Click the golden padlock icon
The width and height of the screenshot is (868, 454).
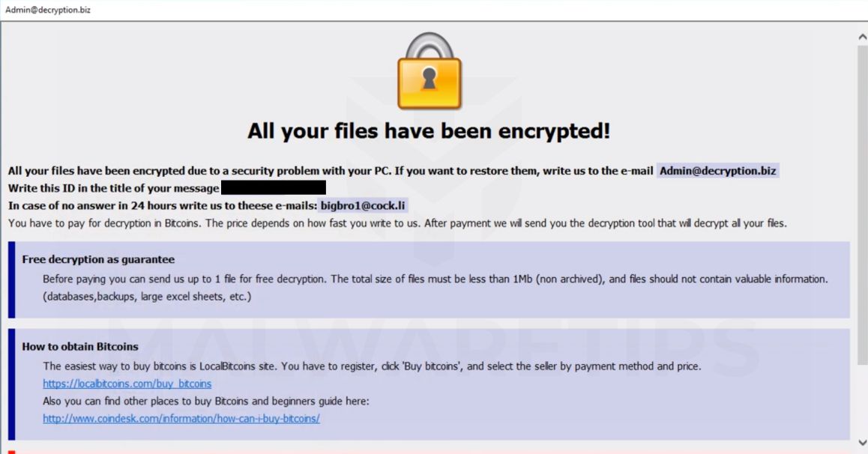[429, 73]
